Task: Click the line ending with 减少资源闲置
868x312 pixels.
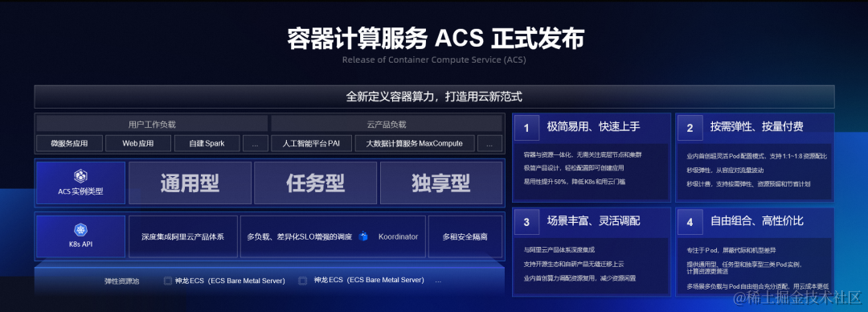Action: pyautogui.click(x=579, y=277)
